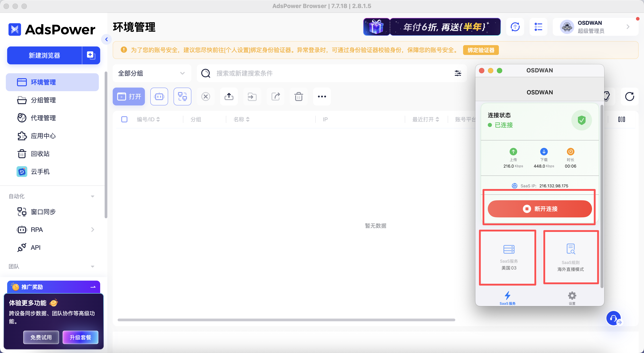Click the trash delete toolbar icon
Image resolution: width=644 pixels, height=353 pixels.
point(299,97)
